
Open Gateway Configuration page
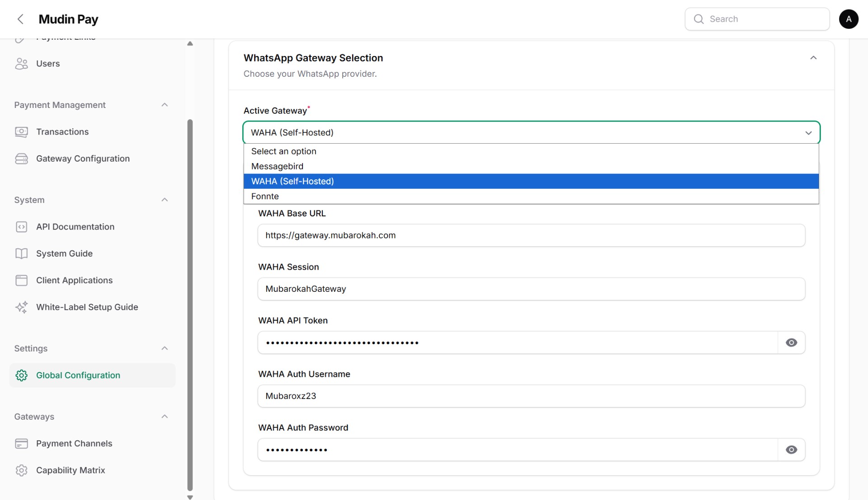93,159
